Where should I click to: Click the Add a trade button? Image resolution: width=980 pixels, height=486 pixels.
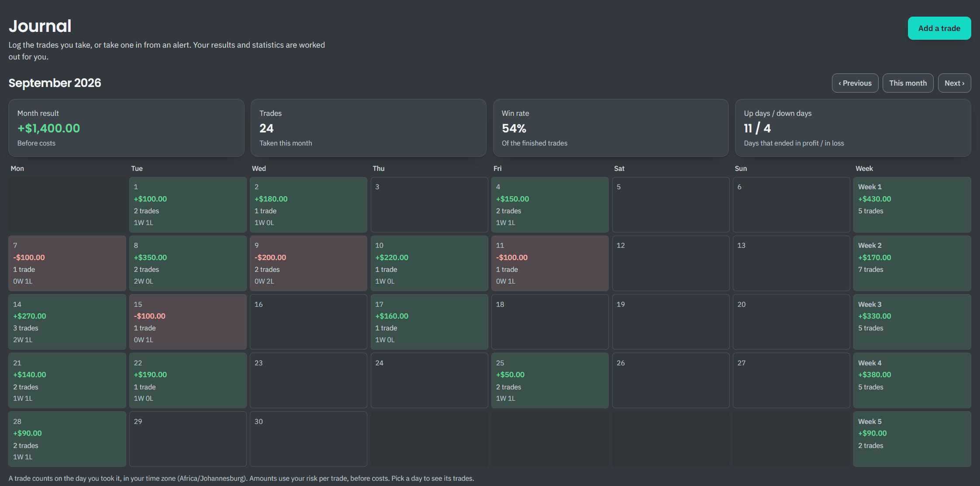(939, 28)
